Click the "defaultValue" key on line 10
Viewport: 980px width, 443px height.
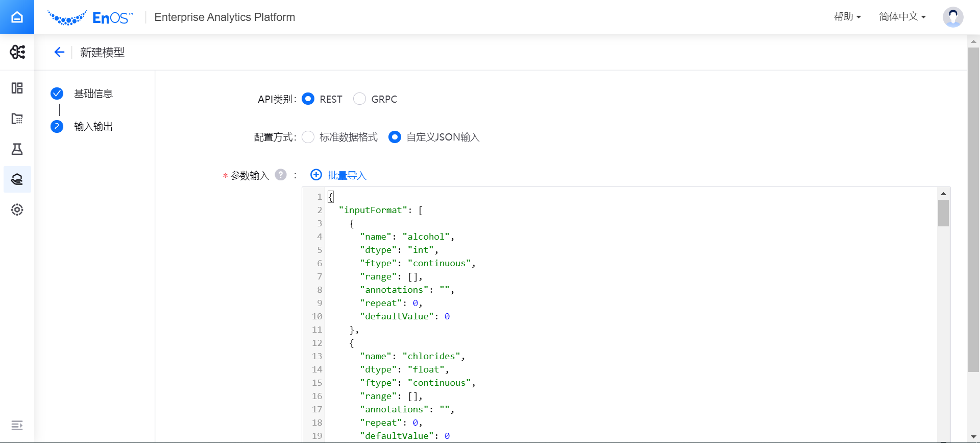click(397, 316)
